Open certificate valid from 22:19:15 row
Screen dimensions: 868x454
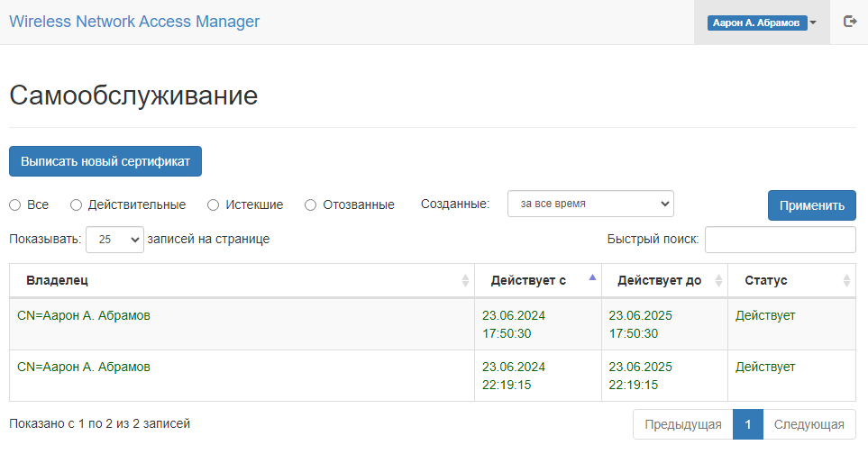coord(433,376)
